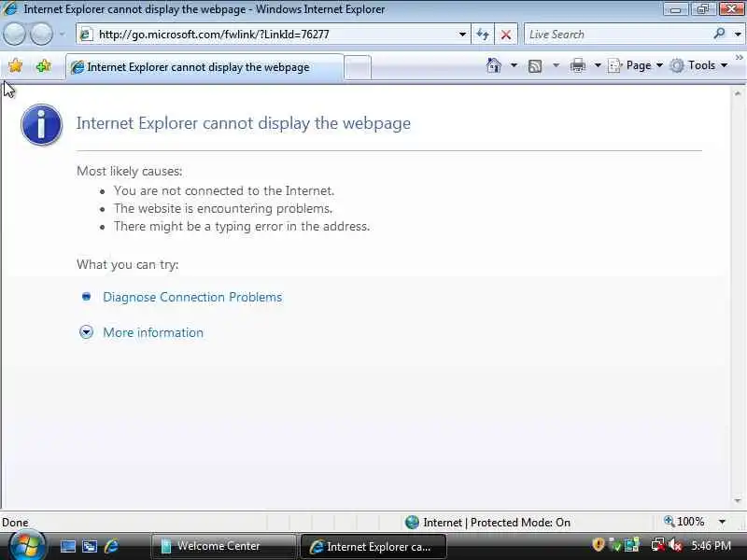Click the Print icon
747x560 pixels.
(577, 65)
